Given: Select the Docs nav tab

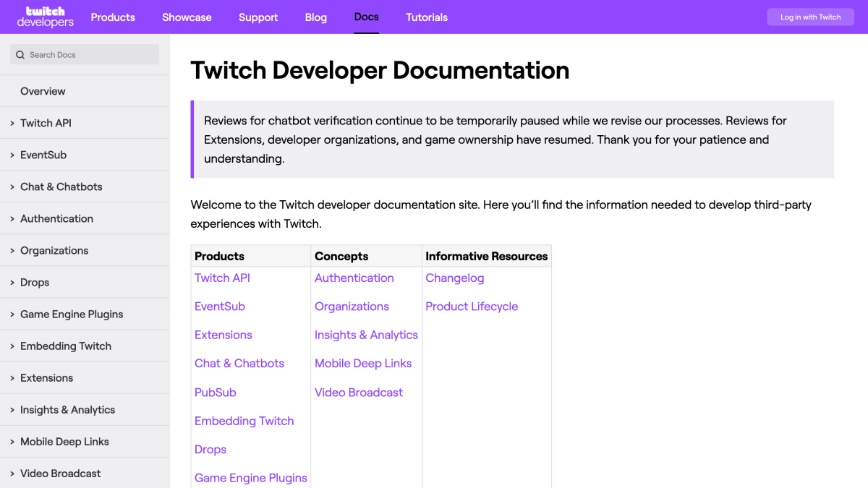Looking at the screenshot, I should pyautogui.click(x=367, y=17).
